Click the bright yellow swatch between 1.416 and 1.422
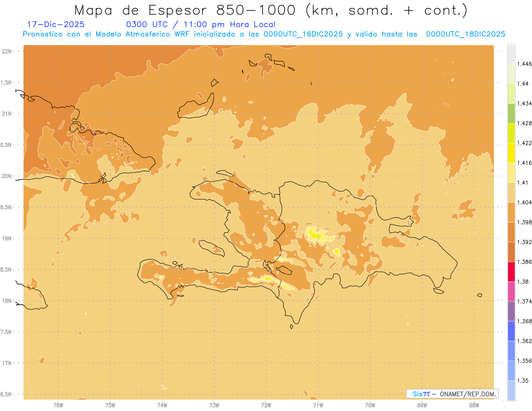The image size is (532, 411). (x=511, y=153)
